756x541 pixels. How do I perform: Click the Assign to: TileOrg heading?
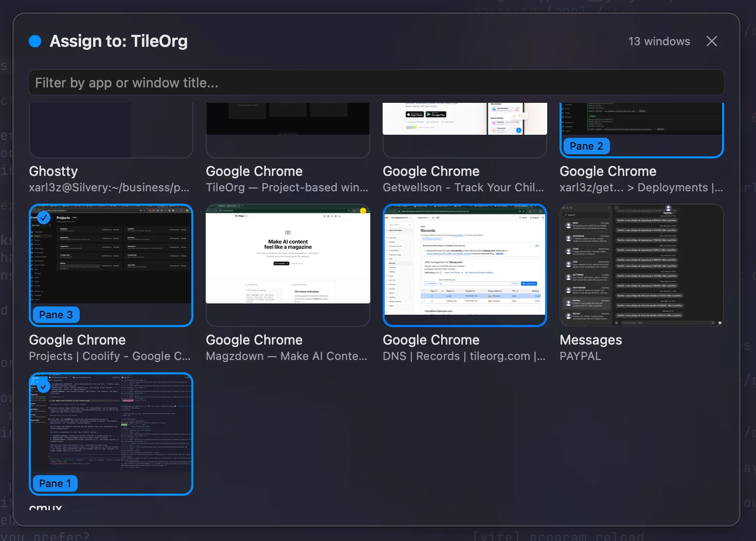[118, 41]
